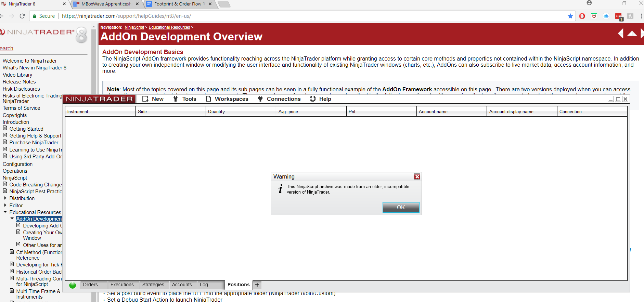
Task: Click the green connection status indicator
Action: 73,285
